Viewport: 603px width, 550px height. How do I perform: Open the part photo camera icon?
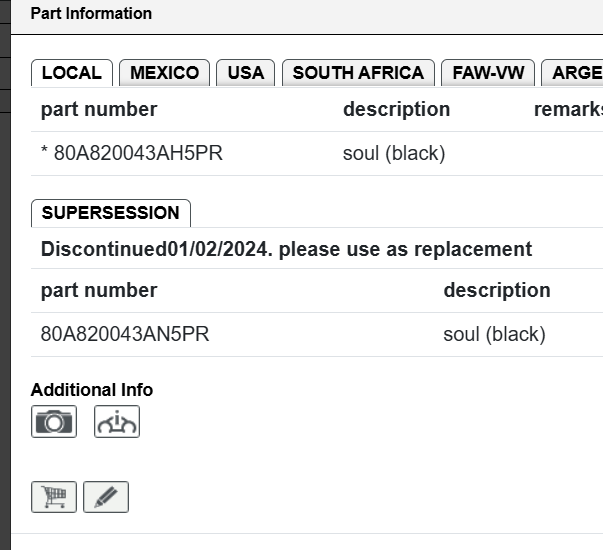point(54,421)
